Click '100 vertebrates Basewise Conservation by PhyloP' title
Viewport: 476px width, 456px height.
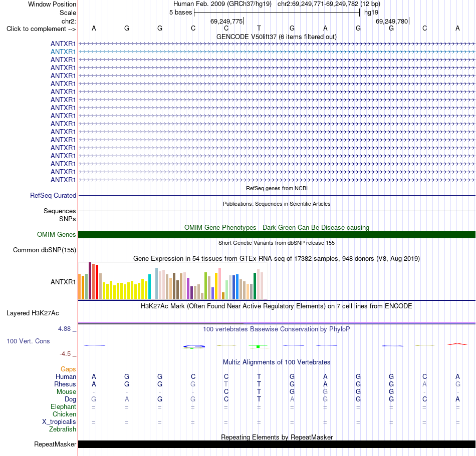[x=276, y=329]
